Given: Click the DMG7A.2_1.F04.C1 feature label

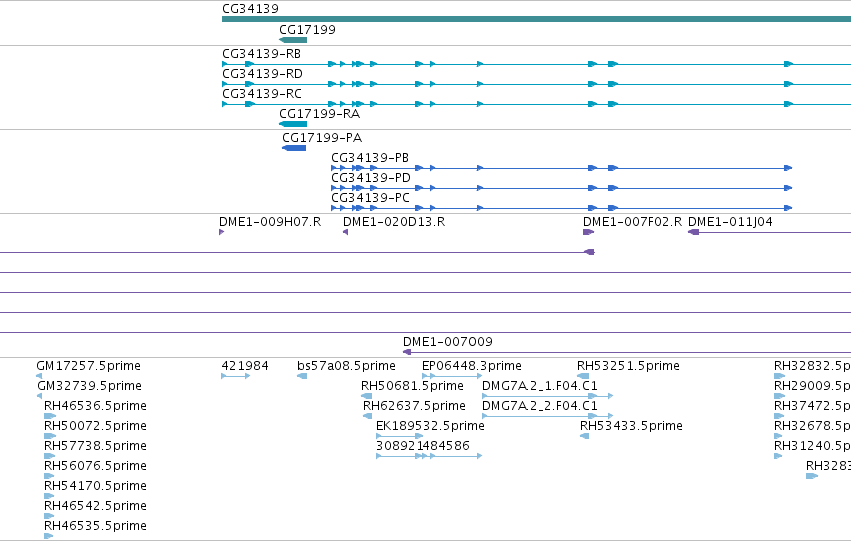Looking at the screenshot, I should (x=540, y=386).
